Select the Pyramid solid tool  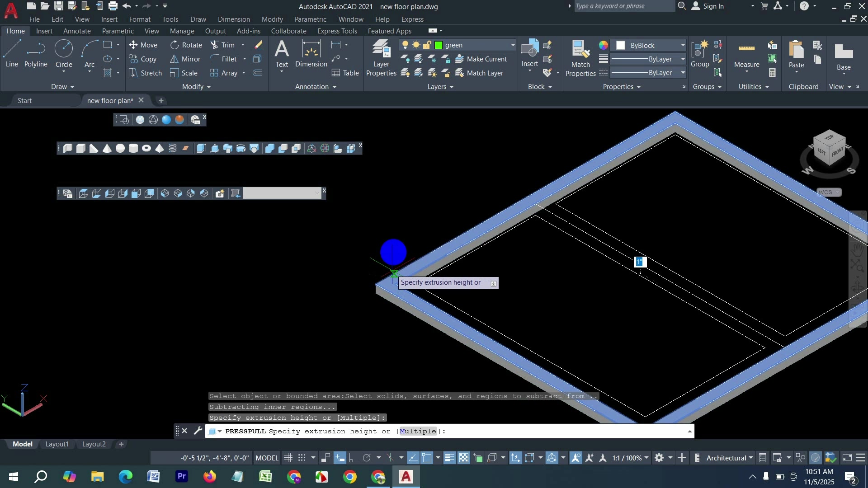click(160, 148)
